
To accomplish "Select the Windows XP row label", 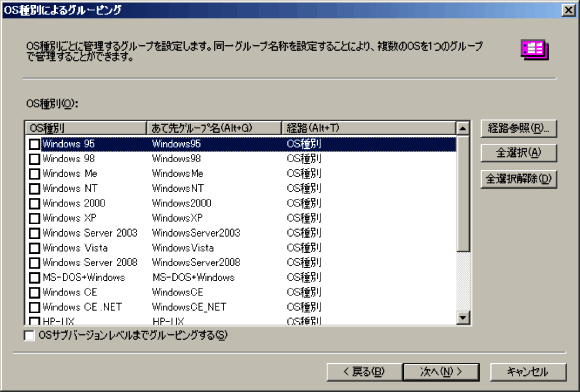I will tap(69, 218).
